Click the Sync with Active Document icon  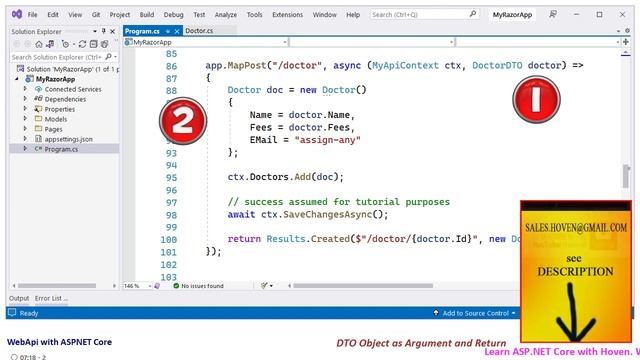tap(82, 44)
